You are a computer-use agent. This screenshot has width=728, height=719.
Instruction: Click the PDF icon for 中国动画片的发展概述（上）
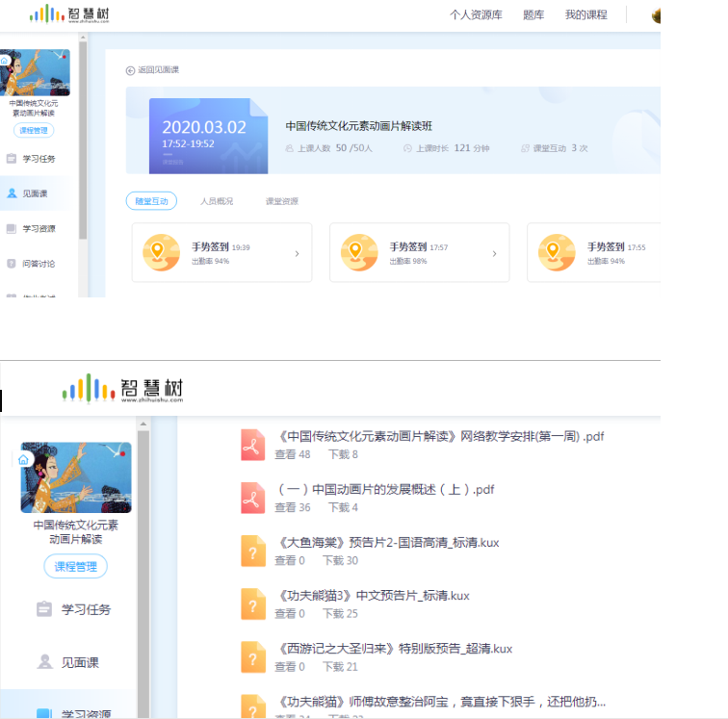coord(252,498)
